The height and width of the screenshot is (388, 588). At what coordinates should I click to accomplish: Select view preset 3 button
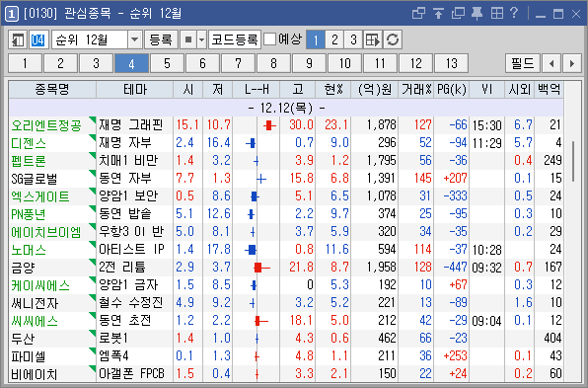point(353,39)
